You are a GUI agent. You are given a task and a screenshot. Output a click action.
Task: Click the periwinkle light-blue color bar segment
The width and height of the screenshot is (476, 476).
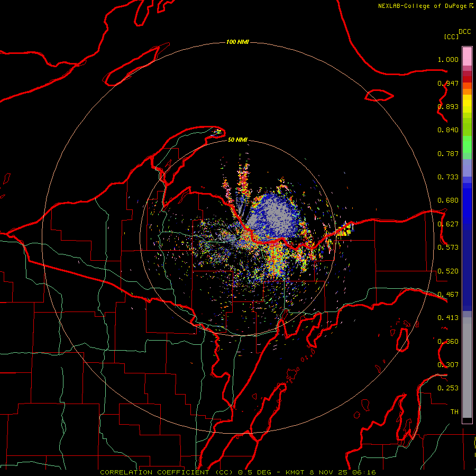467,168
